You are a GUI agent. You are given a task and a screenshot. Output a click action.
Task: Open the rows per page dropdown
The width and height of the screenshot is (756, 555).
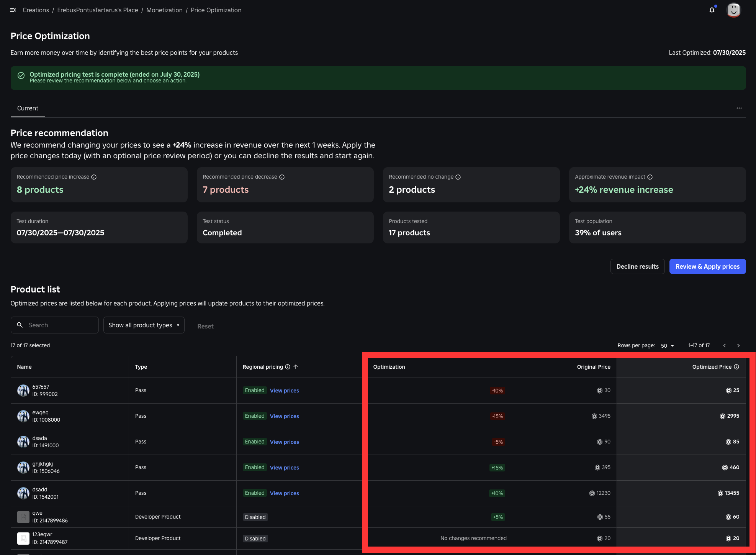667,345
